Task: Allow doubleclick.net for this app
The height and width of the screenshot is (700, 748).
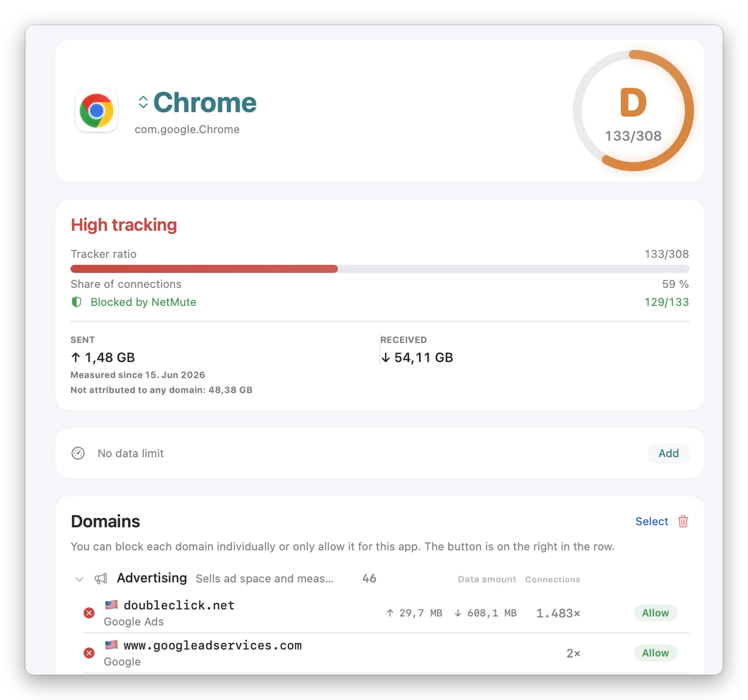Action: pyautogui.click(x=655, y=613)
